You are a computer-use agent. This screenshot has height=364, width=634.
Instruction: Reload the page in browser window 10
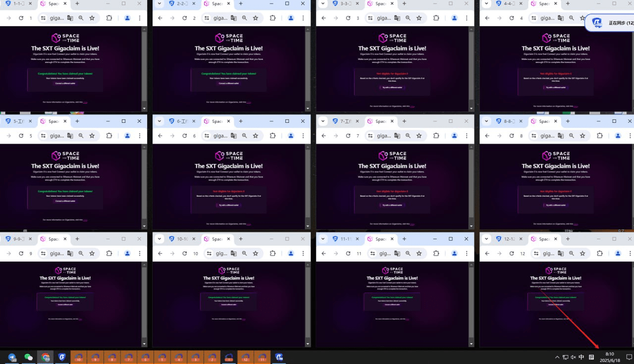point(185,254)
